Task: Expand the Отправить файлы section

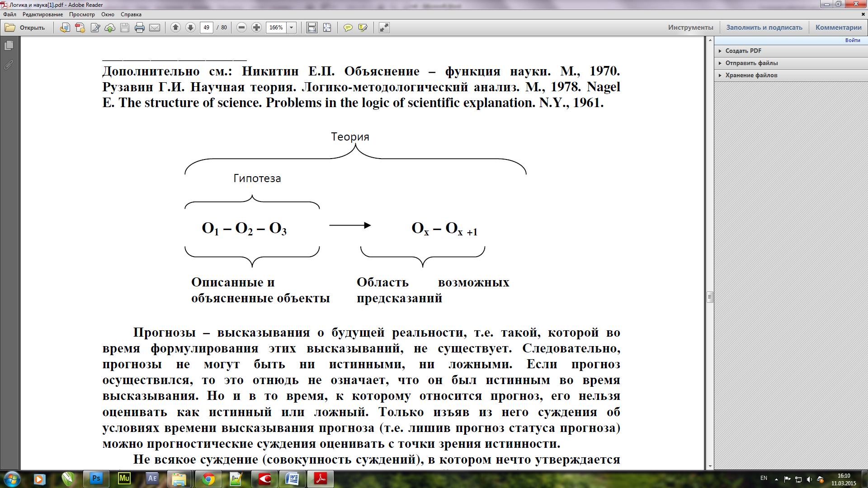Action: coord(791,63)
